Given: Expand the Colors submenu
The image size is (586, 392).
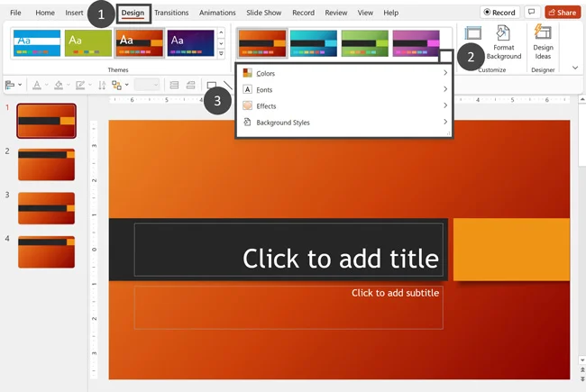Looking at the screenshot, I should click(344, 73).
